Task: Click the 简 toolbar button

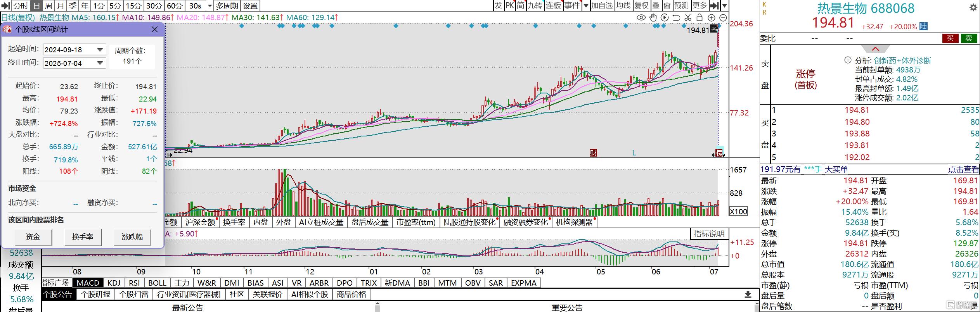Action: (520, 5)
